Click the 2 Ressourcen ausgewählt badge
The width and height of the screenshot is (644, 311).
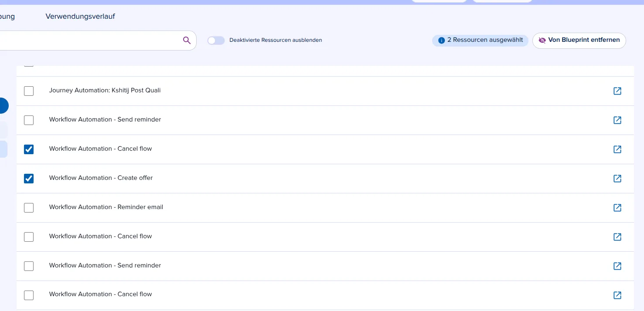[480, 41]
